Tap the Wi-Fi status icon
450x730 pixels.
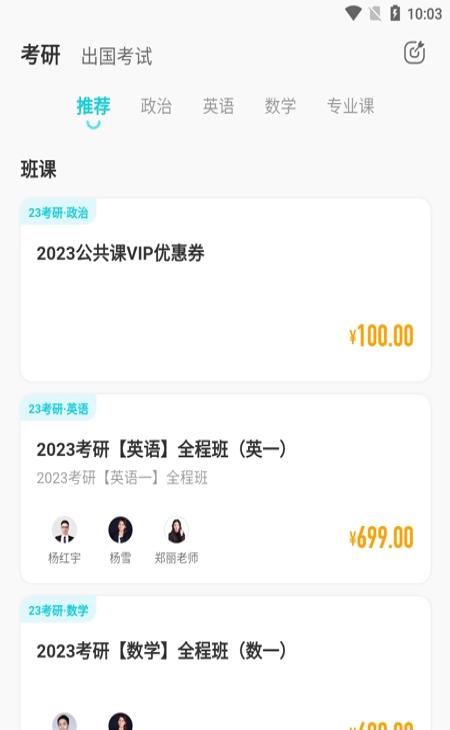click(353, 13)
